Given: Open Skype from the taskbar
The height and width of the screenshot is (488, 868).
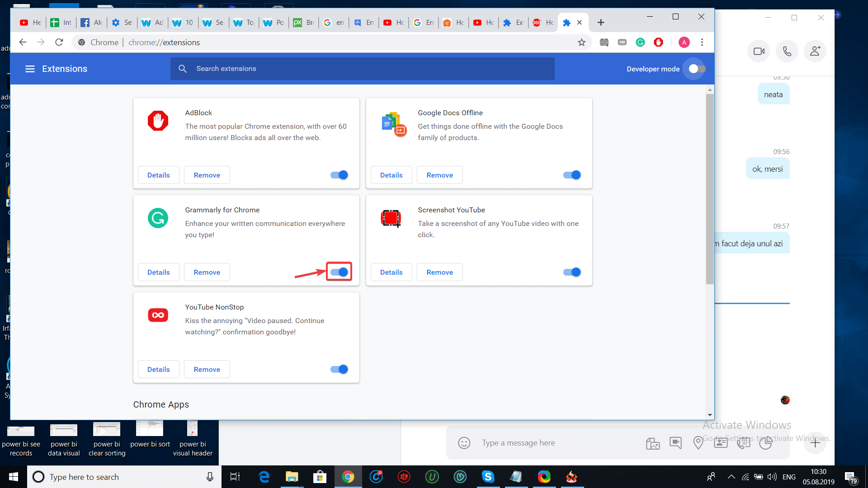Looking at the screenshot, I should pos(488,477).
